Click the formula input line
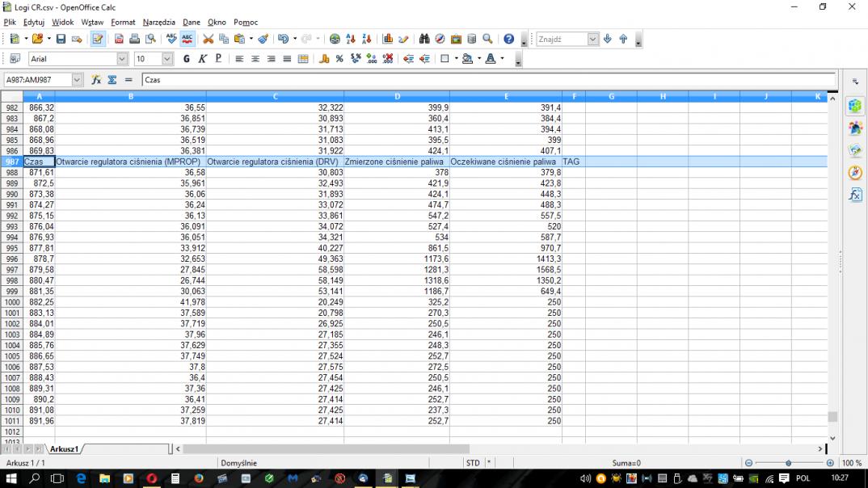868x488 pixels. (488, 80)
